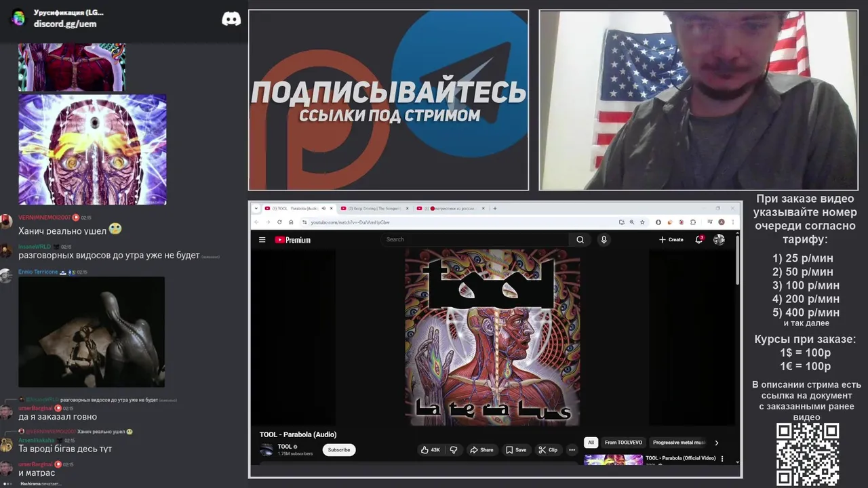Click username VERNIMNEMO2007 in chat
Viewport: 868px width, 488px height.
pos(44,218)
